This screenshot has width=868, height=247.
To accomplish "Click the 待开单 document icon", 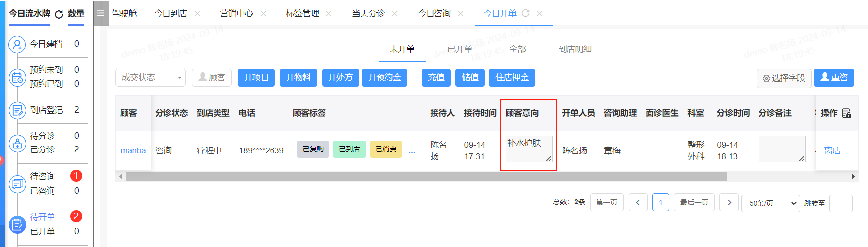I will tap(17, 225).
